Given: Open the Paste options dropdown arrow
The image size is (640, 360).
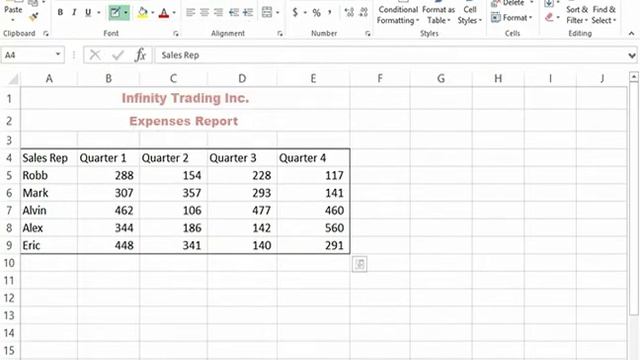Looking at the screenshot, I should (x=13, y=20).
